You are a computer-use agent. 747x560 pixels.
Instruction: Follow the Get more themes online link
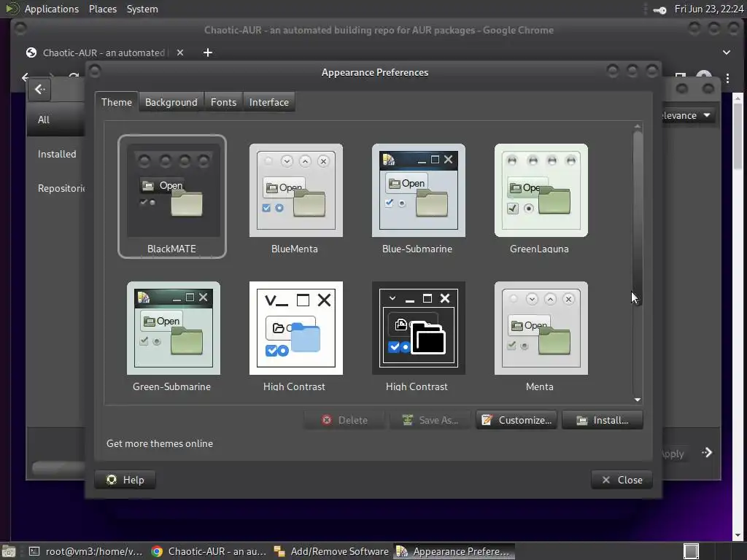click(160, 443)
